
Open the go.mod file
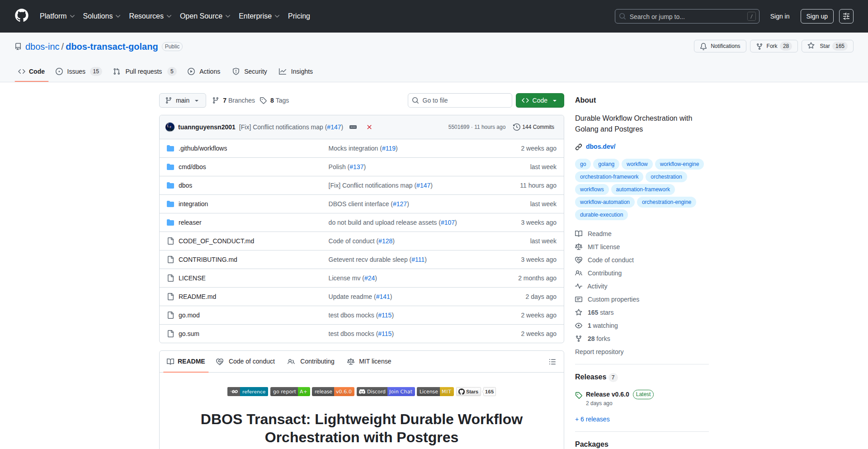click(x=189, y=315)
